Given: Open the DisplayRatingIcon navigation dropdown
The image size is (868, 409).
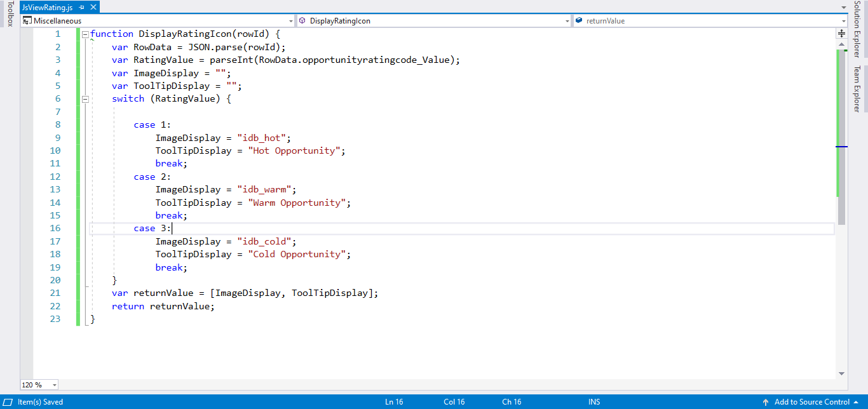Looking at the screenshot, I should point(434,21).
